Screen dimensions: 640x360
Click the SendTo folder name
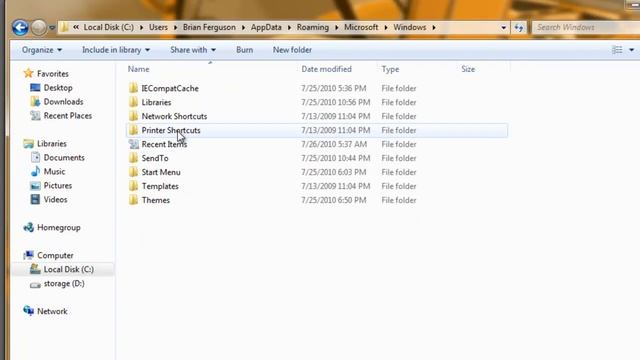(x=155, y=158)
